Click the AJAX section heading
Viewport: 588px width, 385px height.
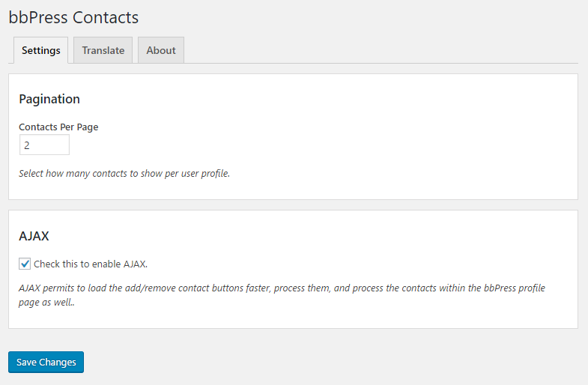(34, 236)
